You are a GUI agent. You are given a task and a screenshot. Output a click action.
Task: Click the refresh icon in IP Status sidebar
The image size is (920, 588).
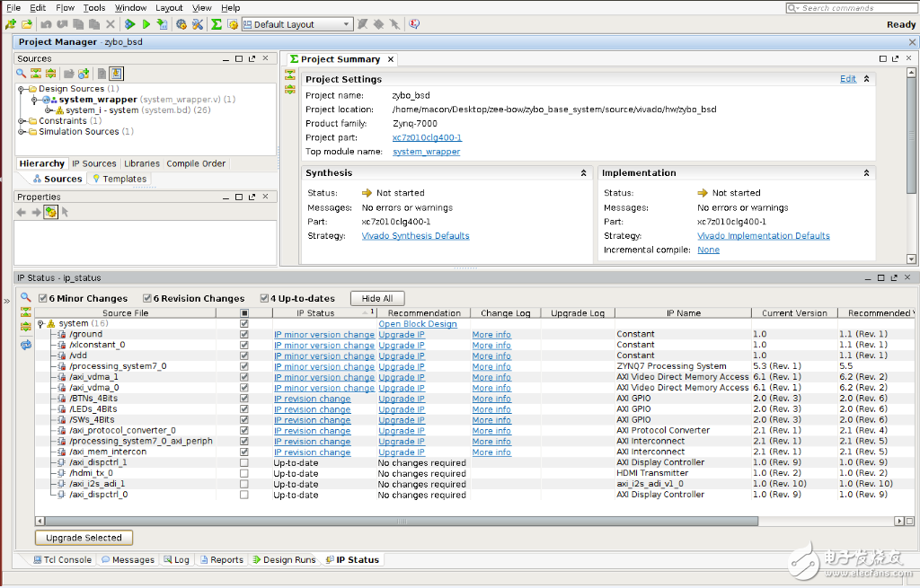26,345
